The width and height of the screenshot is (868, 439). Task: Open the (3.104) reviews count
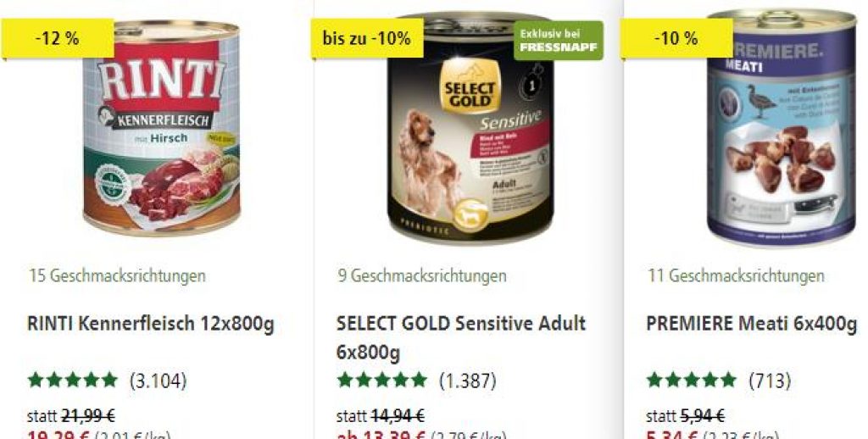[x=158, y=381]
